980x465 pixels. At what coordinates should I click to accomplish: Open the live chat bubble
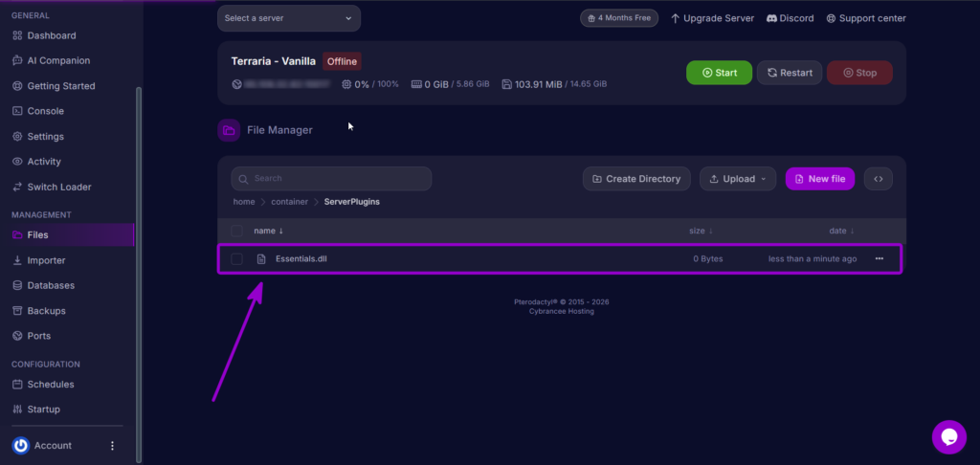tap(948, 437)
